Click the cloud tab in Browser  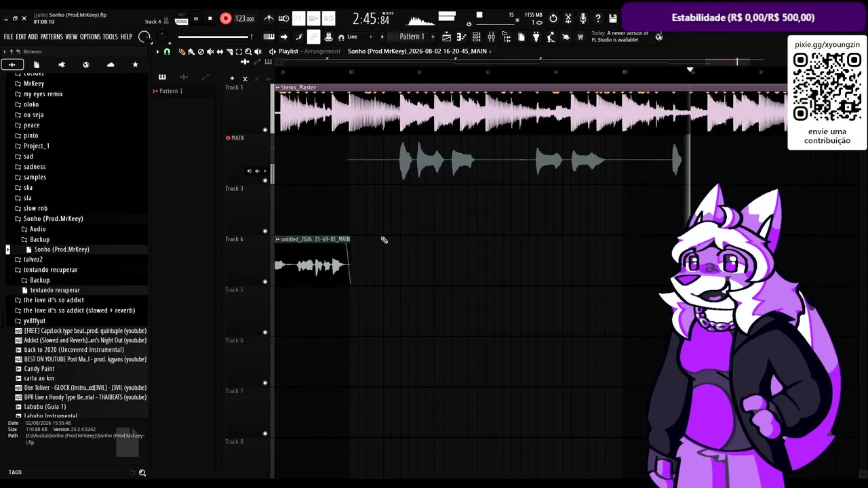[111, 64]
